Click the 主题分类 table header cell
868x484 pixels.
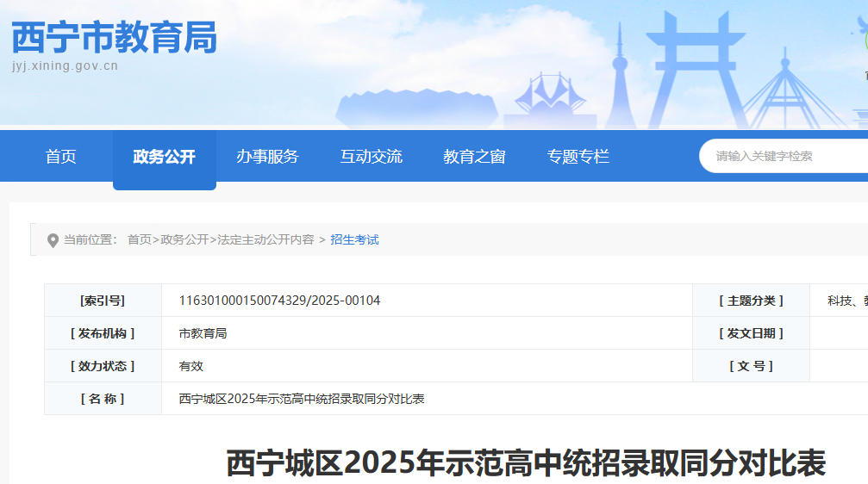[x=751, y=301]
